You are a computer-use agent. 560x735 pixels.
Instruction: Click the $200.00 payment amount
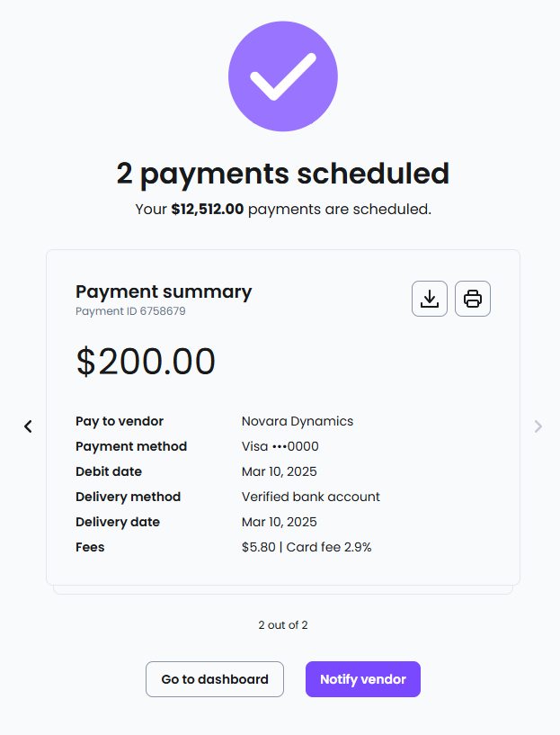(x=146, y=362)
